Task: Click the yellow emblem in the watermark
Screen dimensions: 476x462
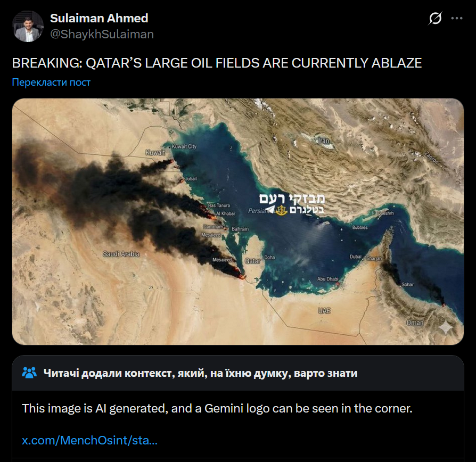Action: [281, 210]
